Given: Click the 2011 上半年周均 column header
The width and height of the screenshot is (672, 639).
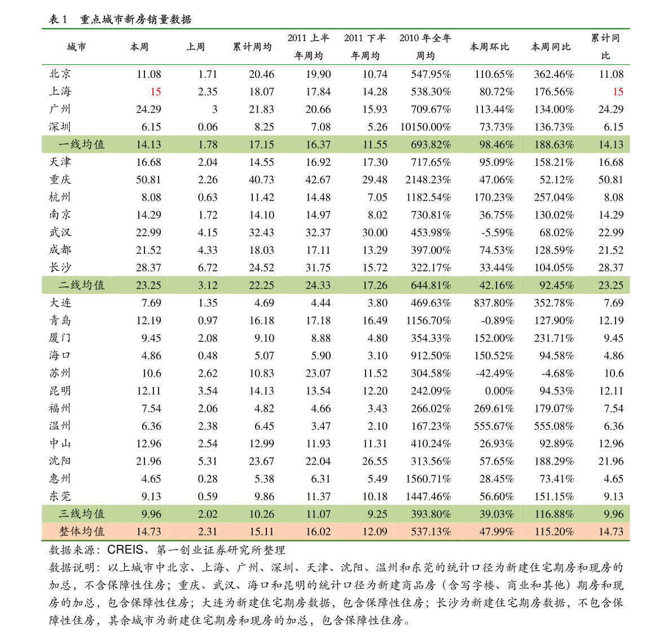Looking at the screenshot, I should [x=309, y=47].
